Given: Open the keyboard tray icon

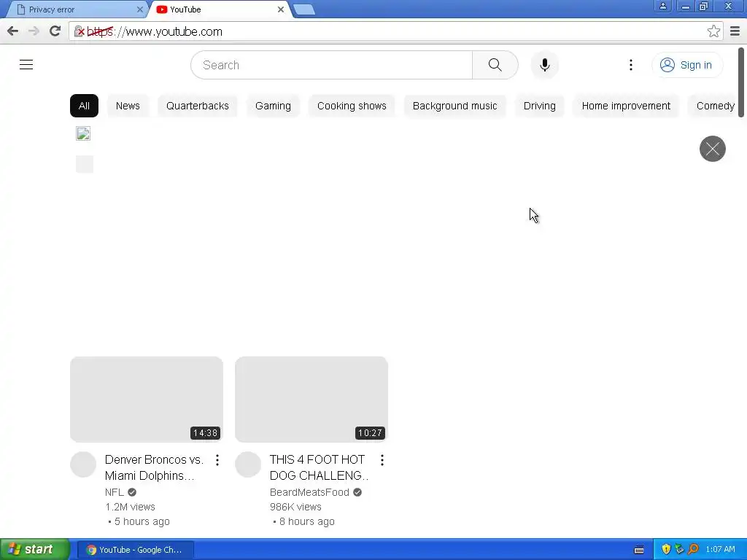Looking at the screenshot, I should (639, 550).
